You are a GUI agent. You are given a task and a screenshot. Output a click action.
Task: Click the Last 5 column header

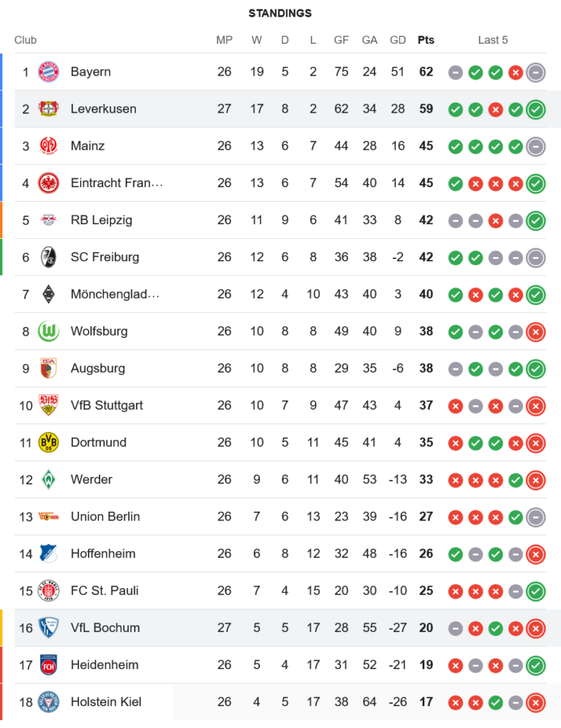pyautogui.click(x=493, y=40)
